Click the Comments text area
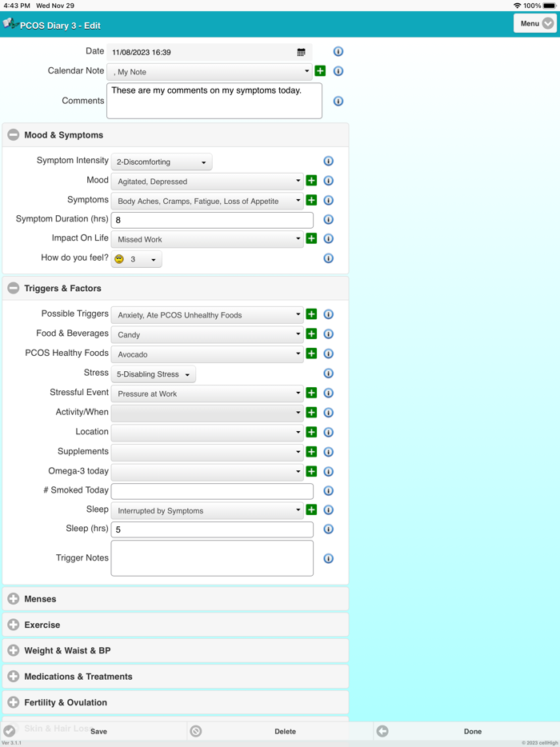Image resolution: width=560 pixels, height=747 pixels. click(214, 101)
